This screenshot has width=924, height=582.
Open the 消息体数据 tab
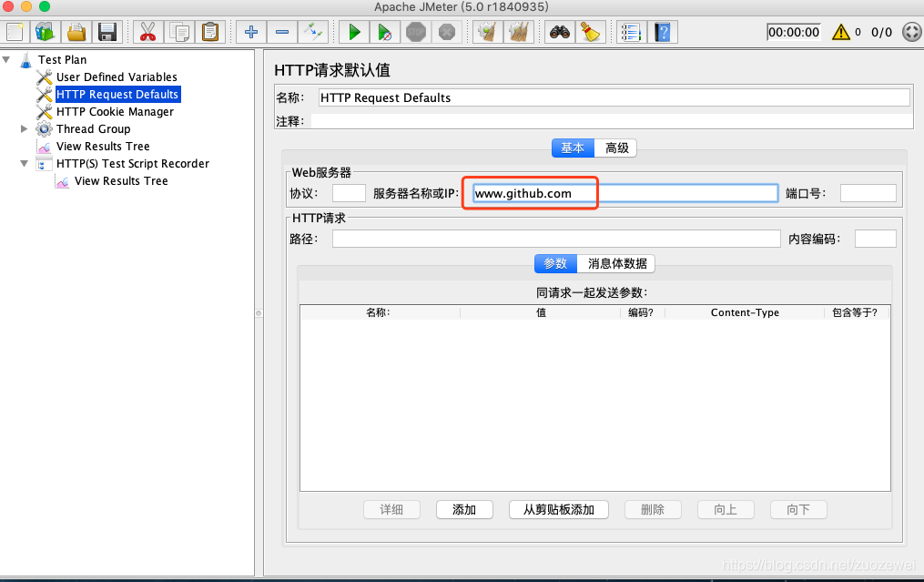615,263
